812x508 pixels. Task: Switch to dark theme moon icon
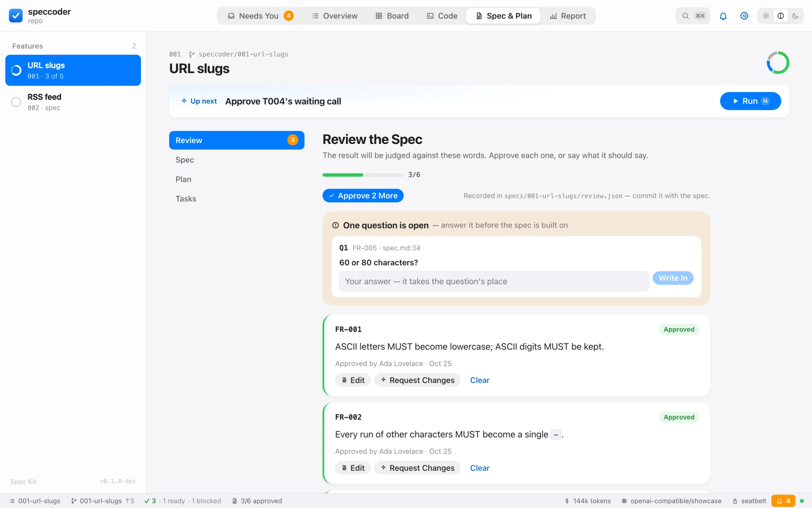tap(795, 16)
